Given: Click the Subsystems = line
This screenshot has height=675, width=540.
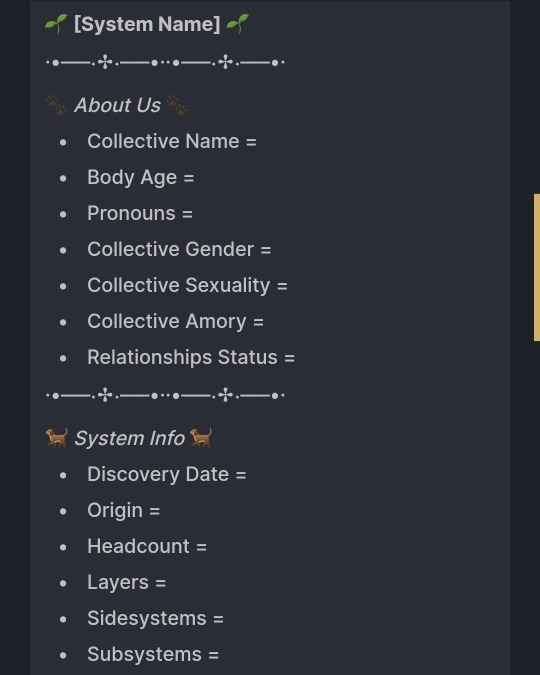Looking at the screenshot, I should [153, 654].
